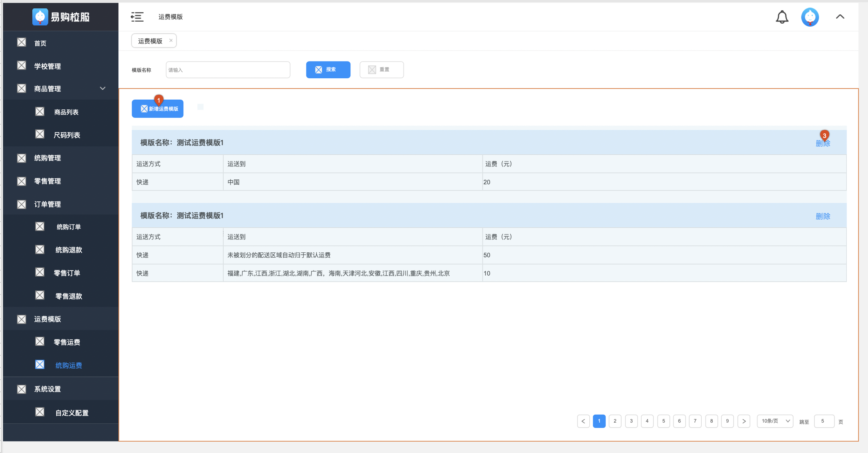The height and width of the screenshot is (453, 868).
Task: Open the user avatar menu
Action: [810, 17]
